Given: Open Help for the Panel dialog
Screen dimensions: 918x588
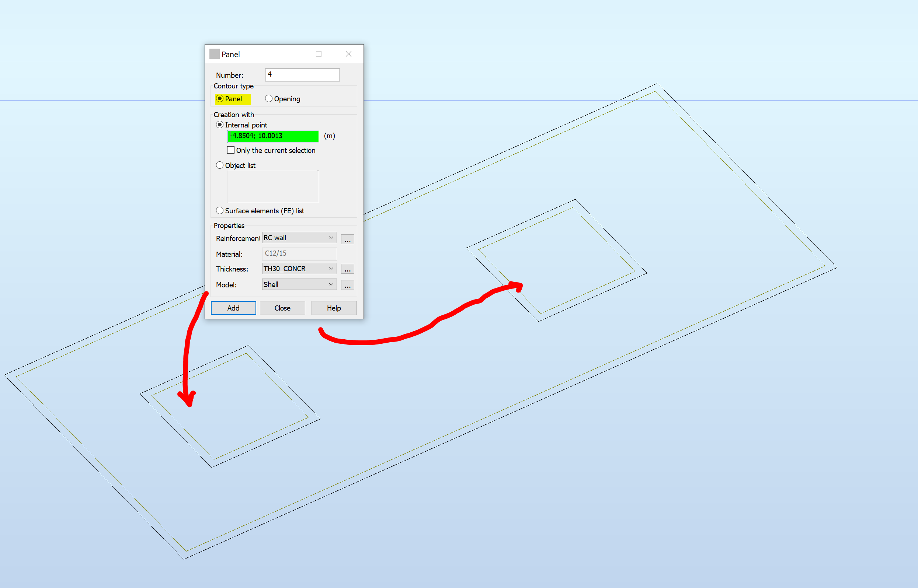Looking at the screenshot, I should pos(334,308).
